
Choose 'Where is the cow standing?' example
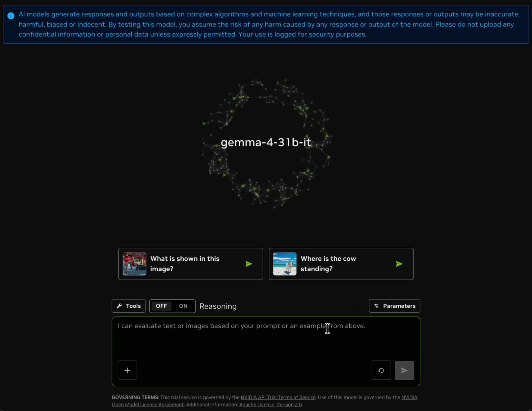pyautogui.click(x=341, y=264)
